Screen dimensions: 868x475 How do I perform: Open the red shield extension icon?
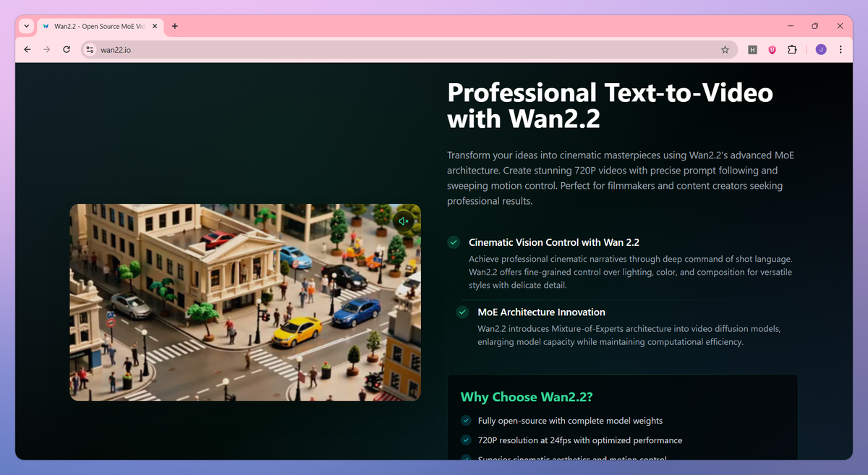click(x=773, y=50)
